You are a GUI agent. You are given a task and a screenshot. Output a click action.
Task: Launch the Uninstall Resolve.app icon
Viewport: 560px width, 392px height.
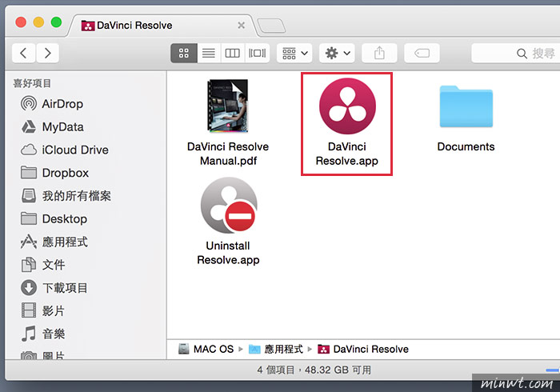coord(229,205)
